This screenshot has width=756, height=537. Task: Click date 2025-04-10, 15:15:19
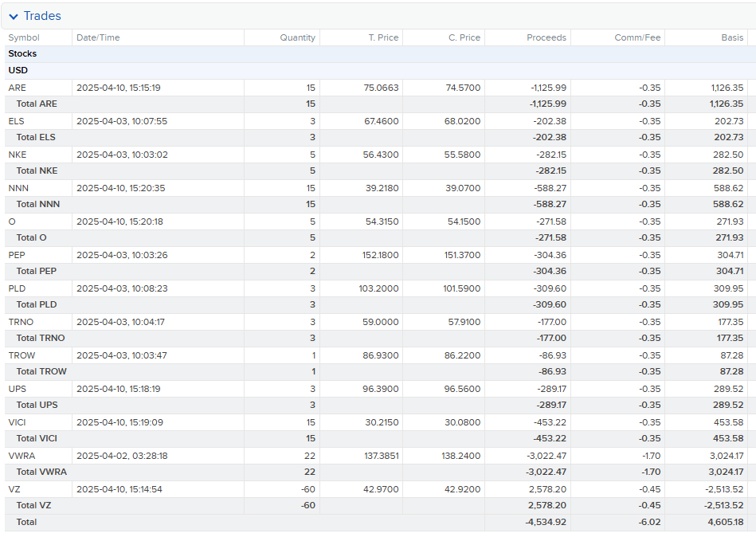[x=119, y=88]
